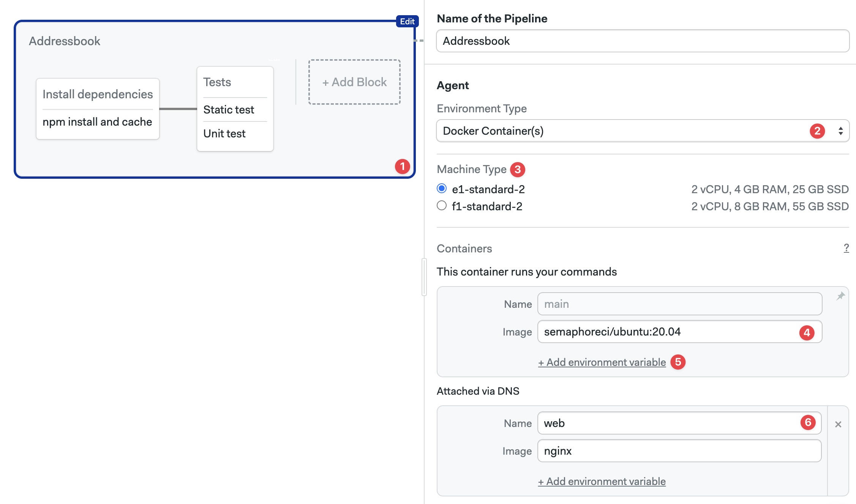Screen dimensions: 856x504
Task: Click the Environment Type stepper arrows
Action: pos(841,131)
